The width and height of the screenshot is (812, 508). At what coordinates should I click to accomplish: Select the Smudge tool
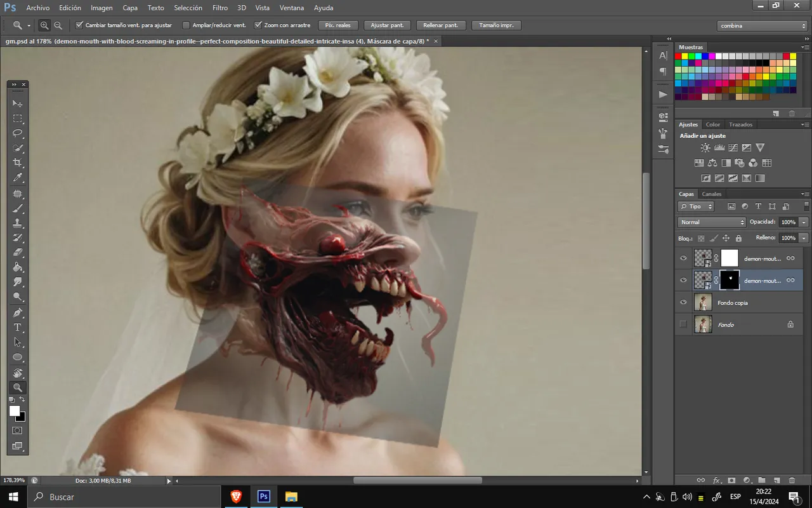coord(18,283)
